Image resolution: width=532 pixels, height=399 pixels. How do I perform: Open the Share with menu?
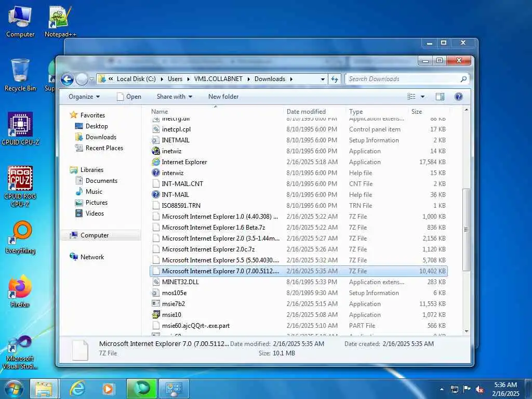[x=175, y=97]
